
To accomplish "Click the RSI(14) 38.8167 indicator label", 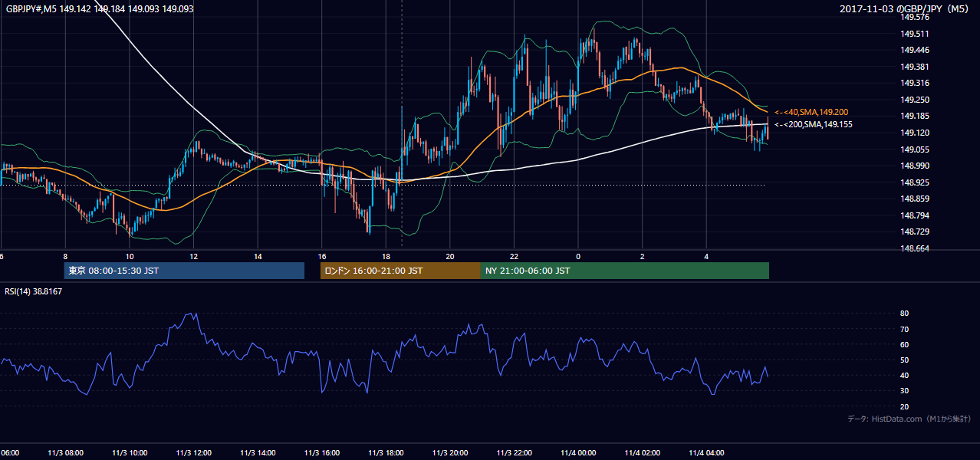I will (x=34, y=291).
